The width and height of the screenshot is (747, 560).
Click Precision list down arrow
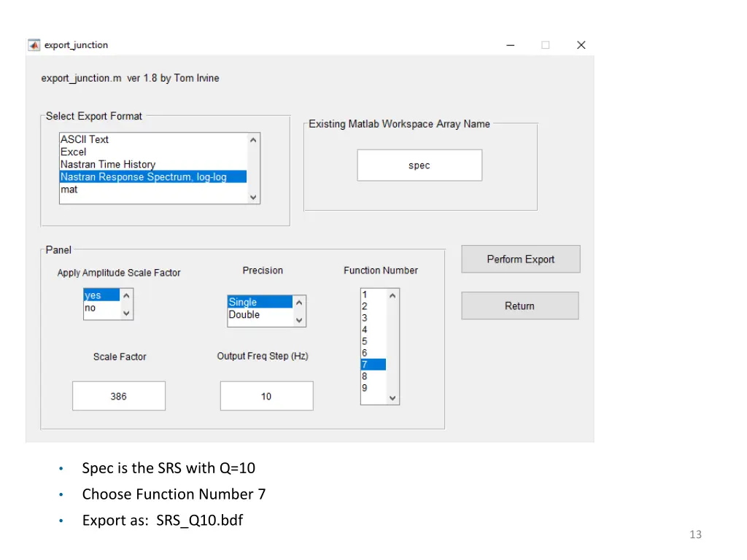pyautogui.click(x=299, y=320)
